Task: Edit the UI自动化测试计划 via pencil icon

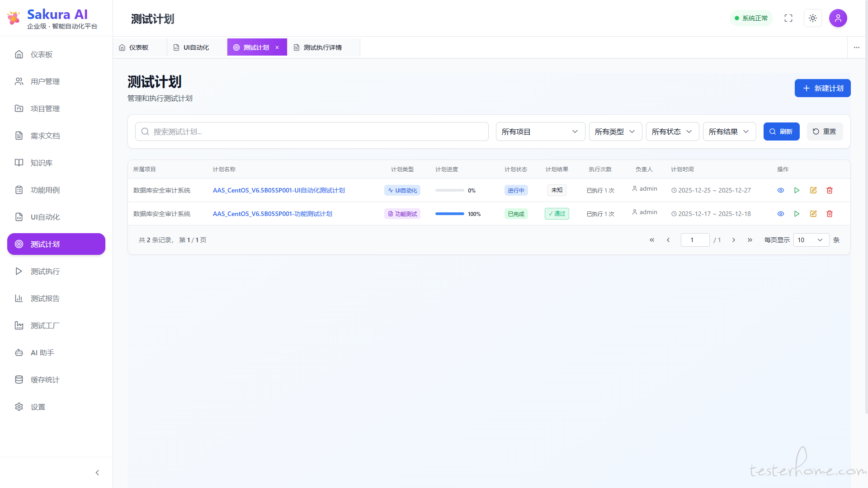Action: point(813,190)
